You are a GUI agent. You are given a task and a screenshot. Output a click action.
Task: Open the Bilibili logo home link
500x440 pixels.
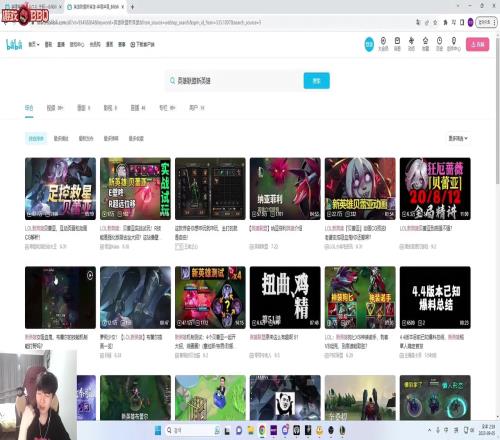[x=14, y=44]
